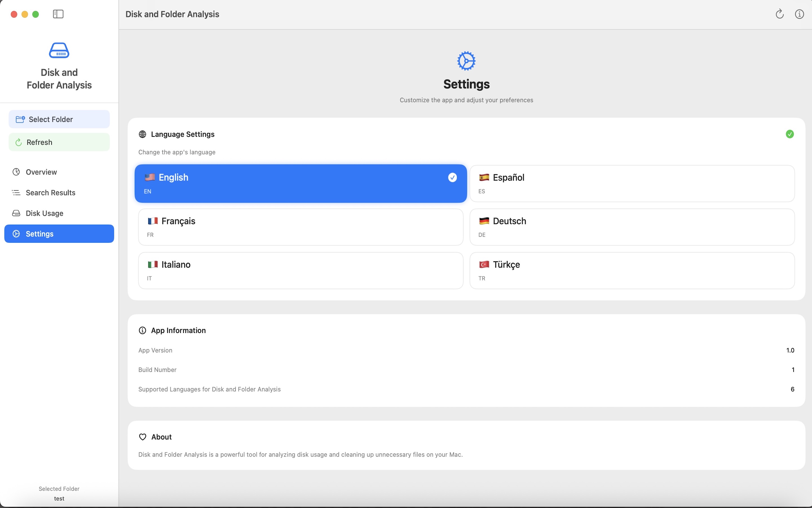Image resolution: width=812 pixels, height=508 pixels.
Task: Go to Search Results in the sidebar
Action: pyautogui.click(x=59, y=192)
